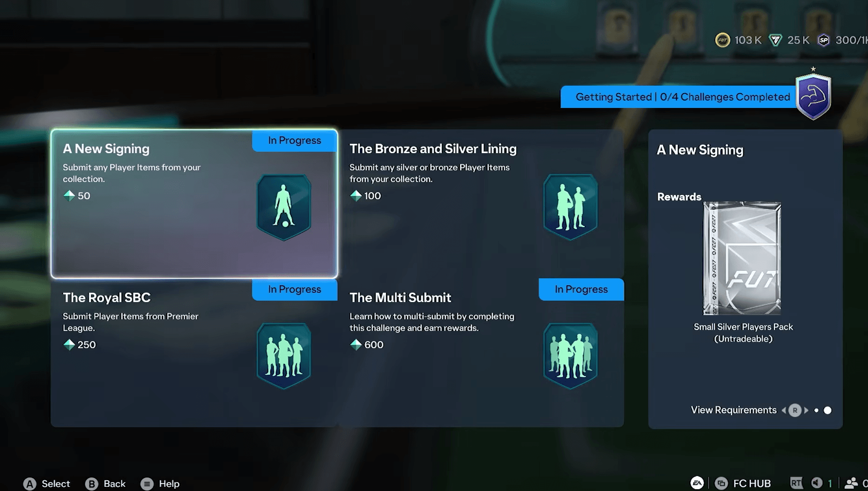Click the FC points triangle icon
Screen dimensions: 868x491
coord(775,40)
